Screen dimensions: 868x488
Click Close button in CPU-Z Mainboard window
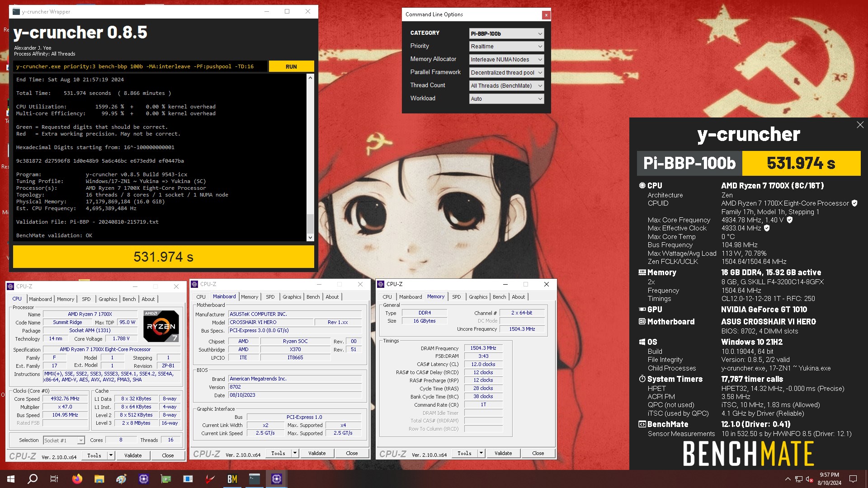point(352,453)
